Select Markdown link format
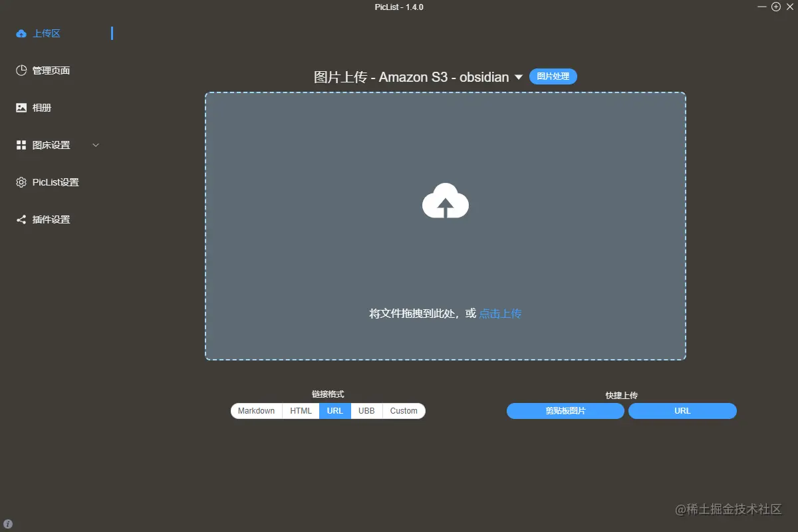Viewport: 798px width, 532px height. [257, 411]
